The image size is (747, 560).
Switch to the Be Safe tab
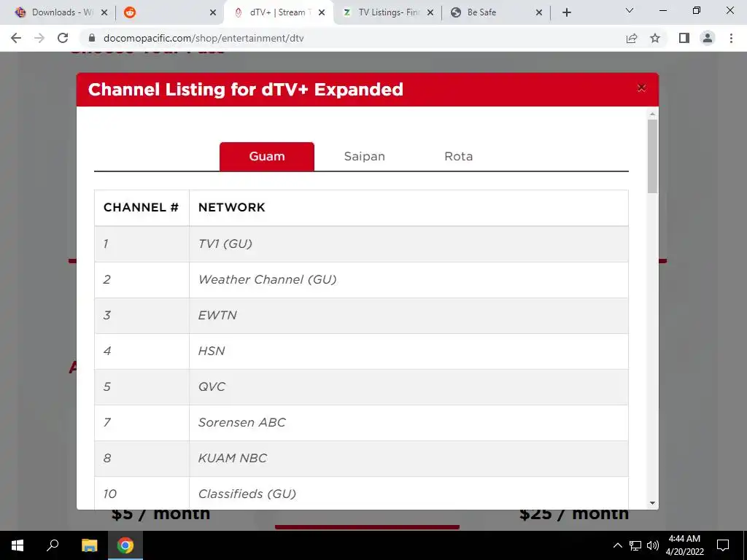[x=495, y=12]
